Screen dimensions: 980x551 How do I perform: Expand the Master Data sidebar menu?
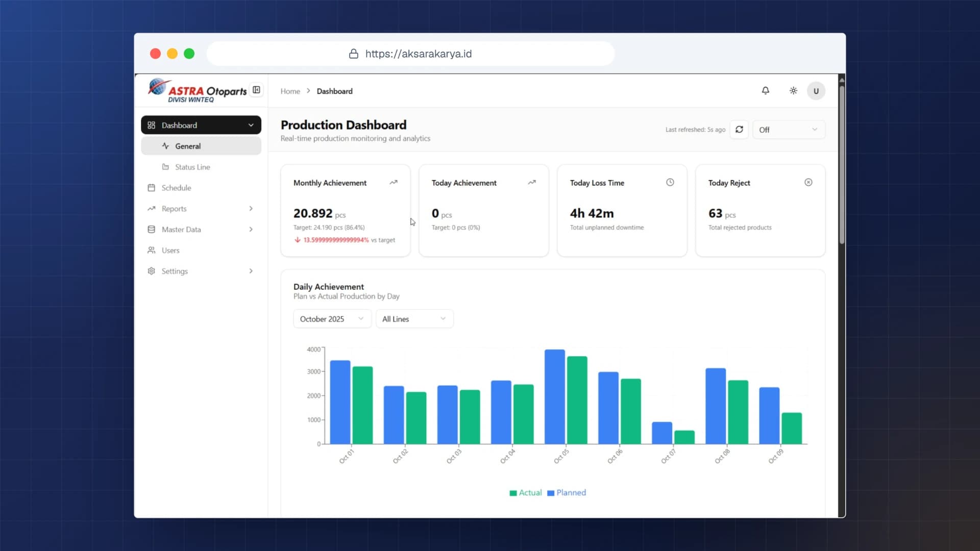[x=201, y=230]
